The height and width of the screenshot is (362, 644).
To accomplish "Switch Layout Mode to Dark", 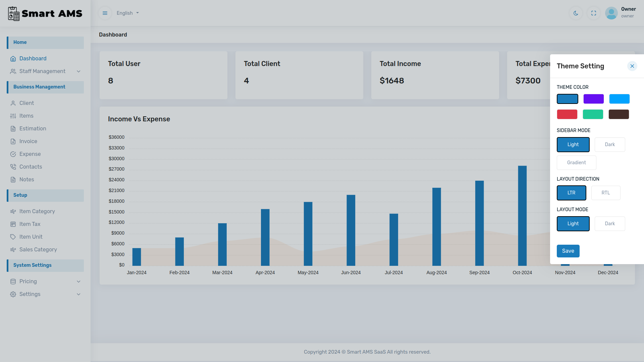I will [610, 224].
